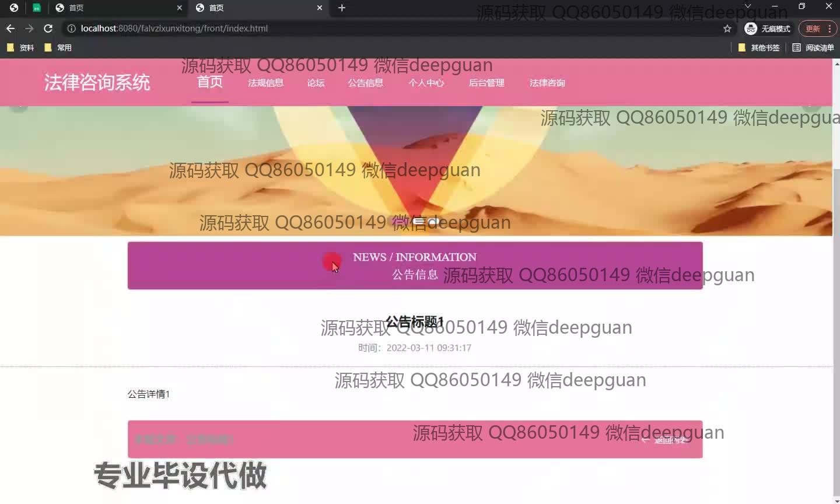
Task: Click the timestamp 2022-03-11 09:31:17
Action: [x=429, y=348]
